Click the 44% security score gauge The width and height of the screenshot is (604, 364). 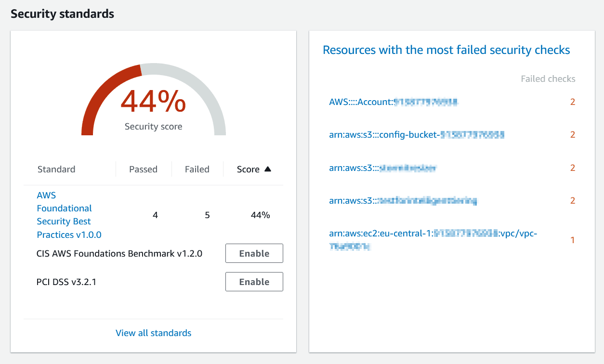tap(154, 100)
